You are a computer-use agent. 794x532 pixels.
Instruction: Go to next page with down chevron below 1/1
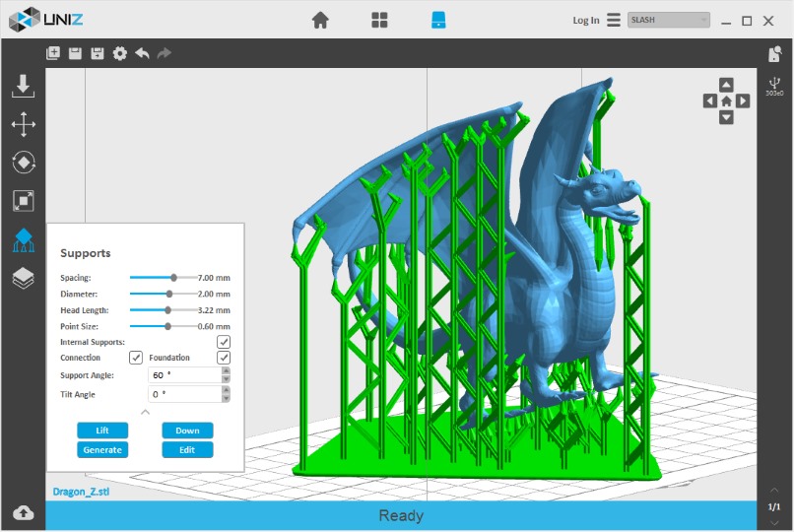click(x=774, y=522)
